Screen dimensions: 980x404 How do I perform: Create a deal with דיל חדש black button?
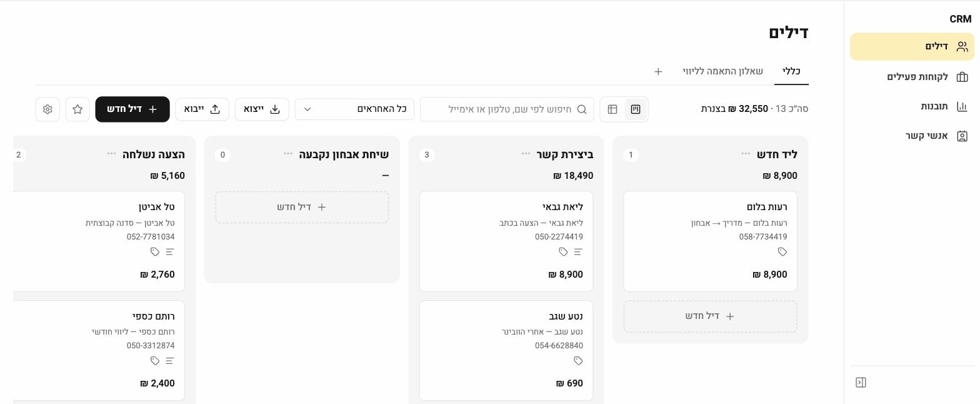pos(132,109)
